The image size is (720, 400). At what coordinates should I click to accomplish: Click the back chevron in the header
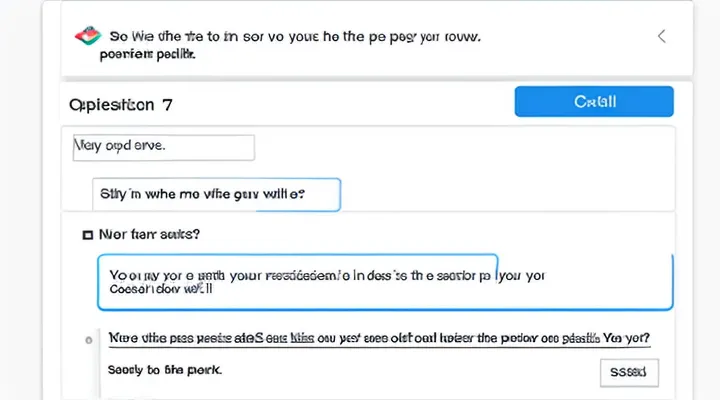[661, 36]
